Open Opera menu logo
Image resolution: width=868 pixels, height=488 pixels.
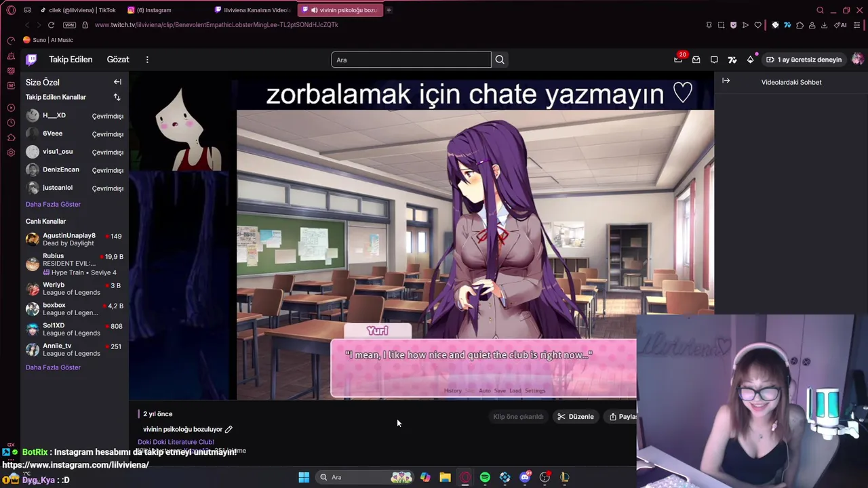pos(11,10)
